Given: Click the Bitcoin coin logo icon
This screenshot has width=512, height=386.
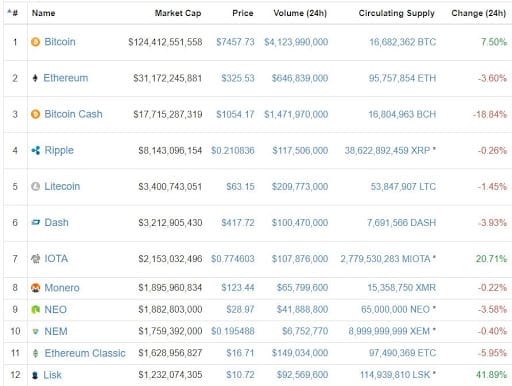Looking at the screenshot, I should (35, 42).
